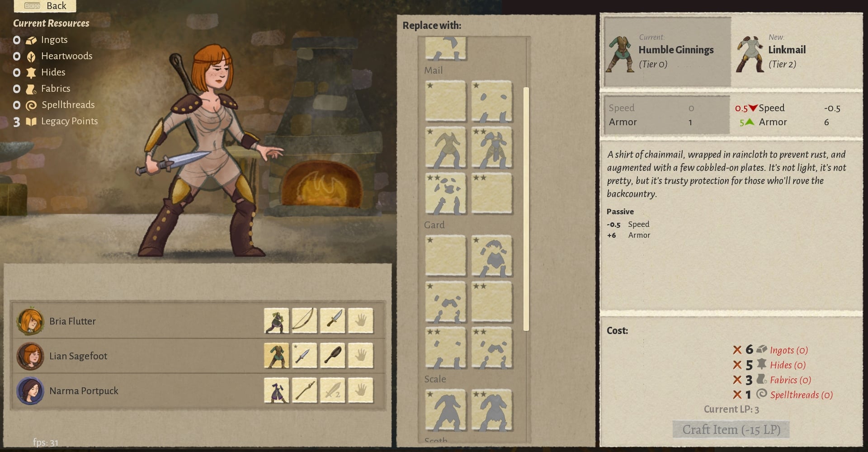
Task: Select Narma Portpuck's faded dagger slot
Action: pos(333,391)
